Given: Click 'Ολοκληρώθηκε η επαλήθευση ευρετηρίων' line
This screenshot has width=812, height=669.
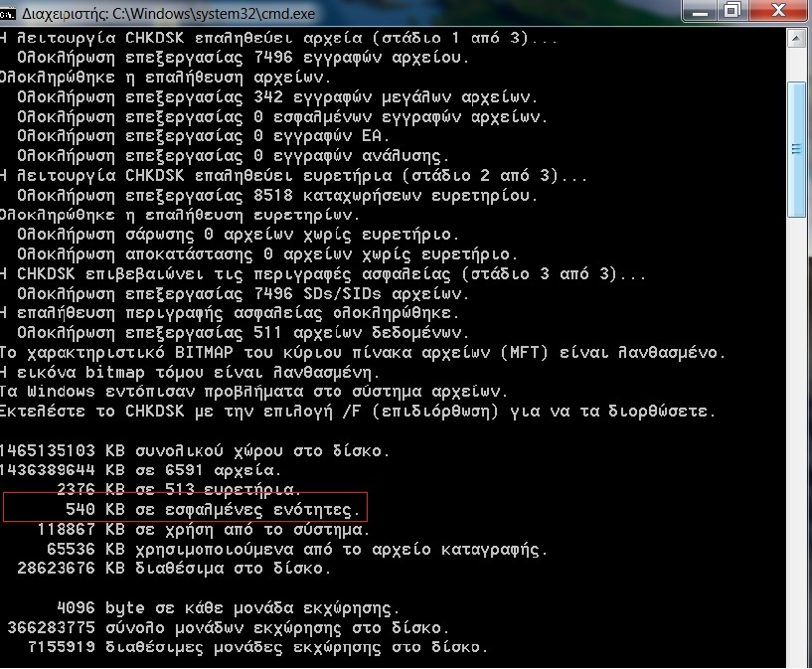Looking at the screenshot, I should (x=180, y=215).
